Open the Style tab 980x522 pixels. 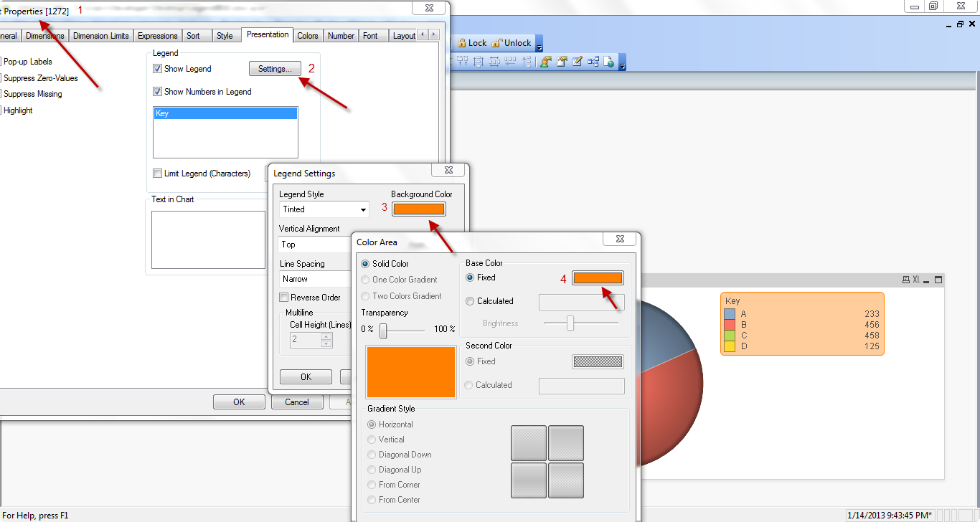point(225,36)
